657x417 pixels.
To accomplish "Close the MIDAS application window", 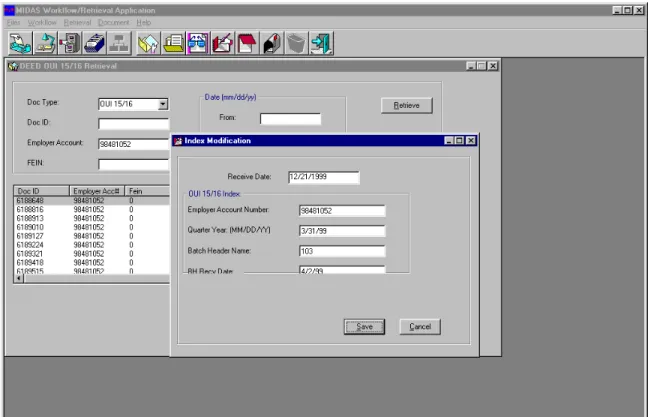I will click(x=639, y=10).
